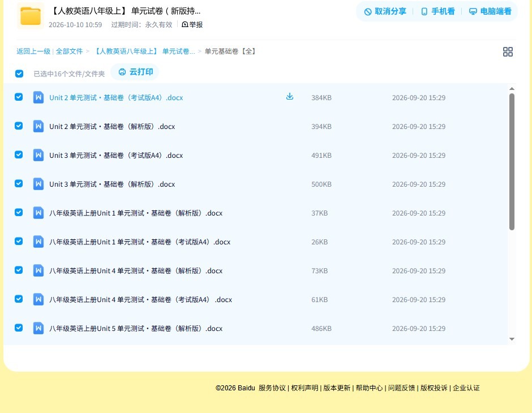Open Unit 3 单元测试 解析版 file name
The image size is (532, 413).
pos(112,184)
